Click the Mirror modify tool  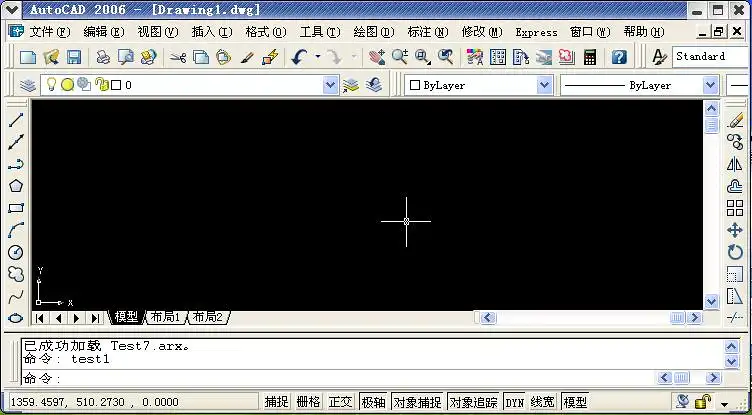point(735,164)
